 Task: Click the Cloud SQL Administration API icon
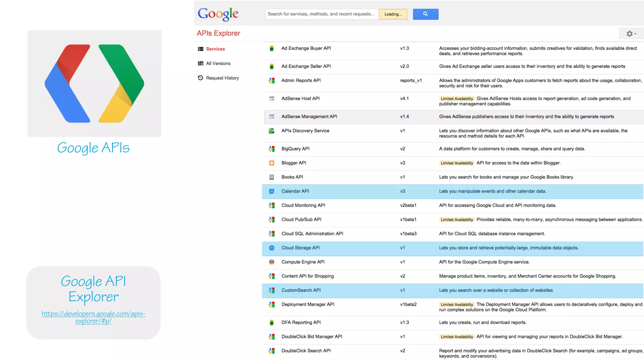[x=272, y=234]
